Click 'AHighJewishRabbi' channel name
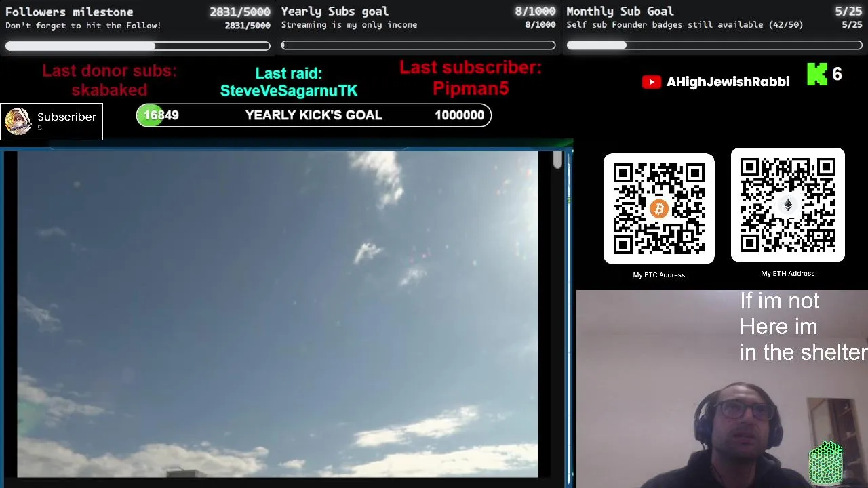 click(728, 82)
